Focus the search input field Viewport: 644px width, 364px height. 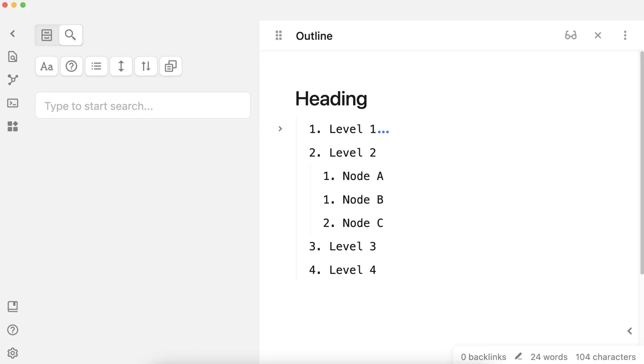(x=143, y=106)
